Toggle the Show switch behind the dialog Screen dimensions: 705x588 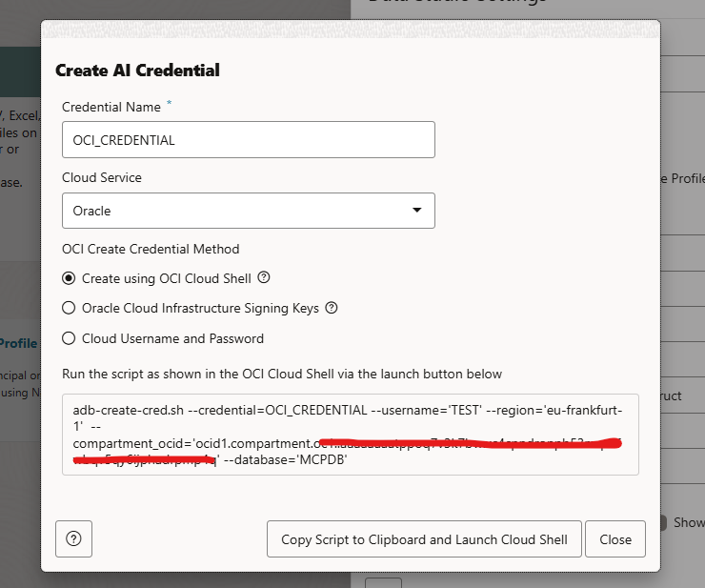[664, 523]
